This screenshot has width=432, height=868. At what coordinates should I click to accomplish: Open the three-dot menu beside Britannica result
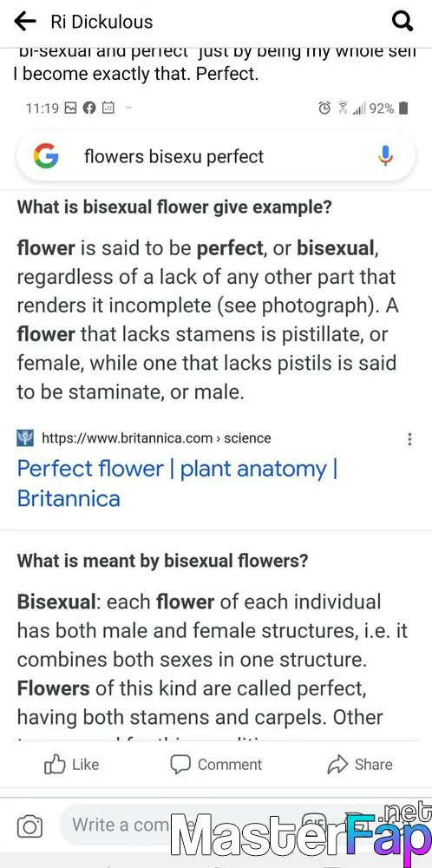click(409, 439)
